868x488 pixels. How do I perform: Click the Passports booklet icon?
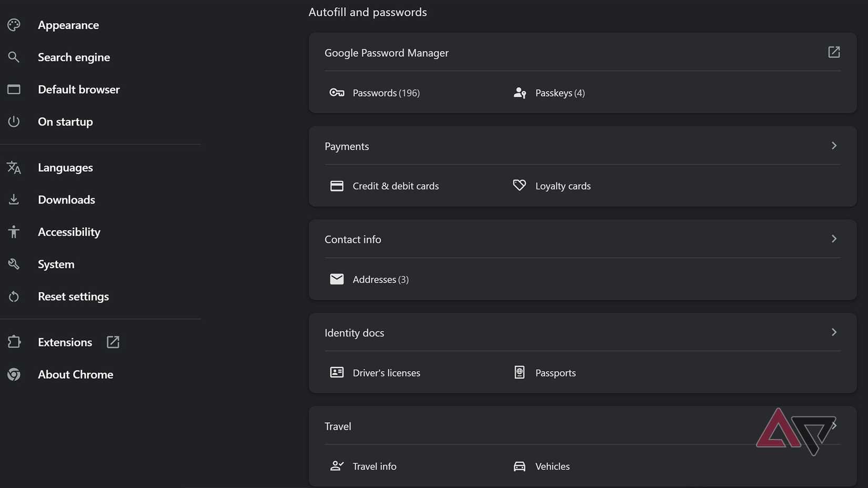click(x=519, y=372)
